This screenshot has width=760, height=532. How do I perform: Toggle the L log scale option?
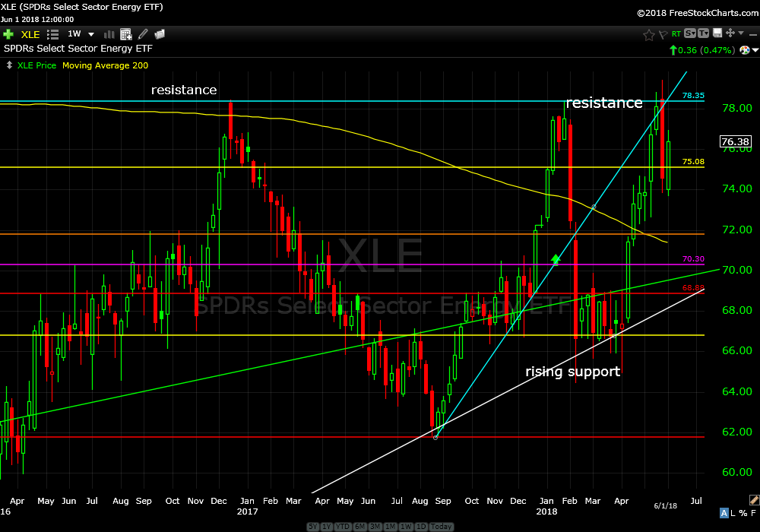(735, 513)
